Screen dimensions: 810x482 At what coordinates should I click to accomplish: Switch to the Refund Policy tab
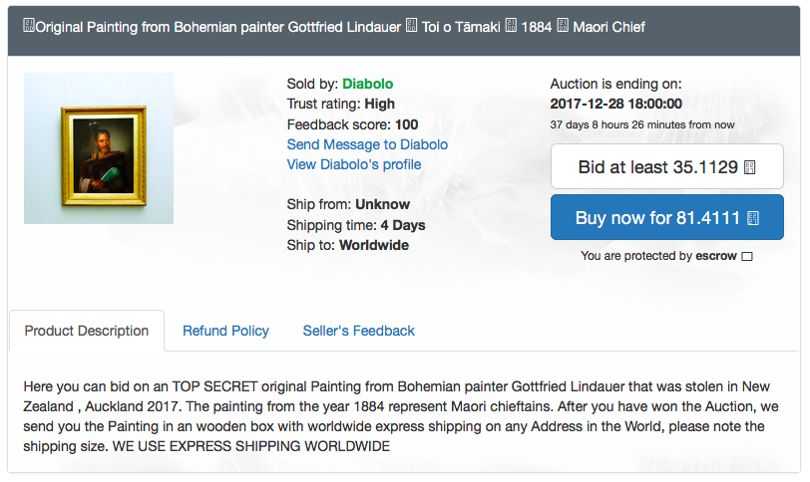click(225, 331)
